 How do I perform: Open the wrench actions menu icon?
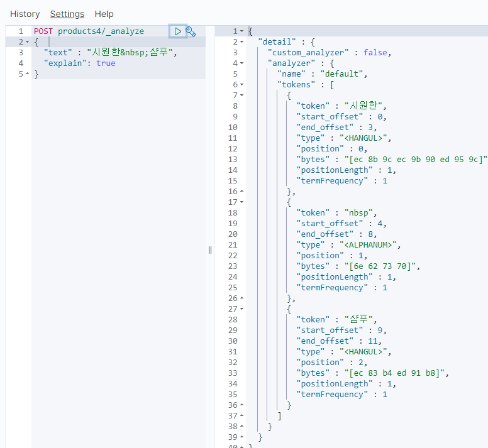pyautogui.click(x=191, y=31)
